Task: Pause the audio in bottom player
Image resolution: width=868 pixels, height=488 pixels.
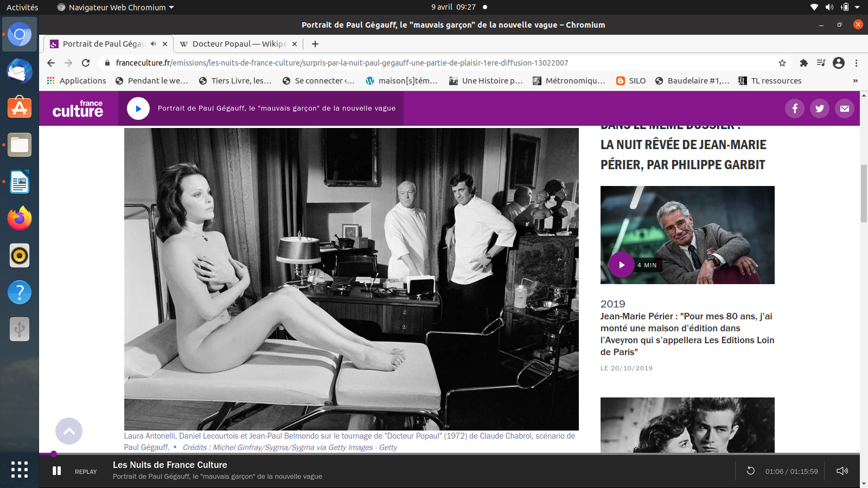Action: [x=56, y=471]
